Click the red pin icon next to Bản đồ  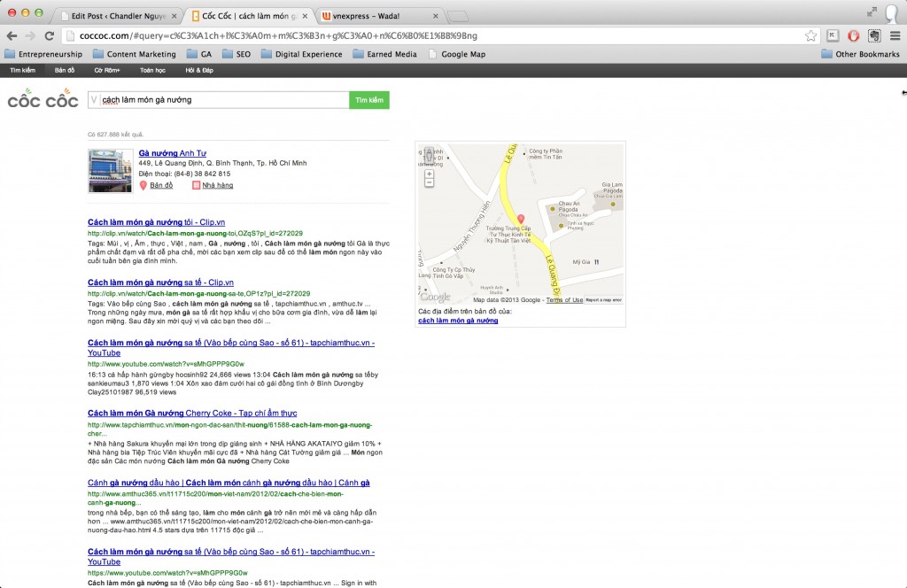142,186
